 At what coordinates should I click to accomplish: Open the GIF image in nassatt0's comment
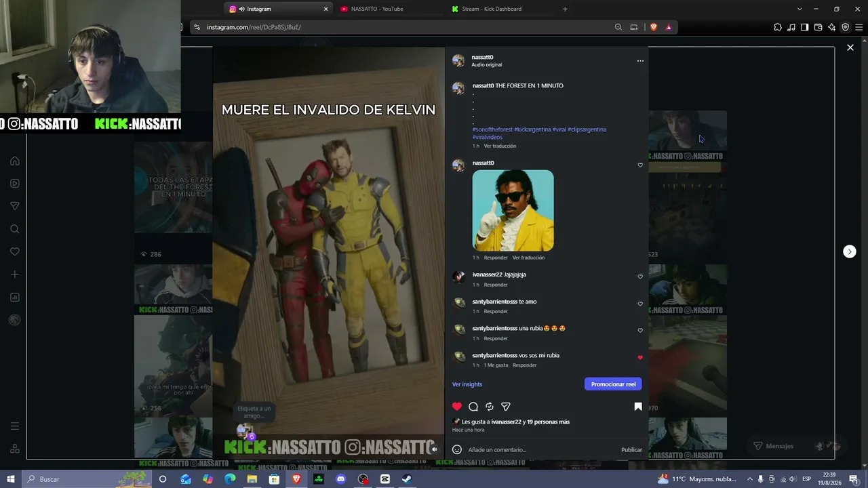point(513,211)
